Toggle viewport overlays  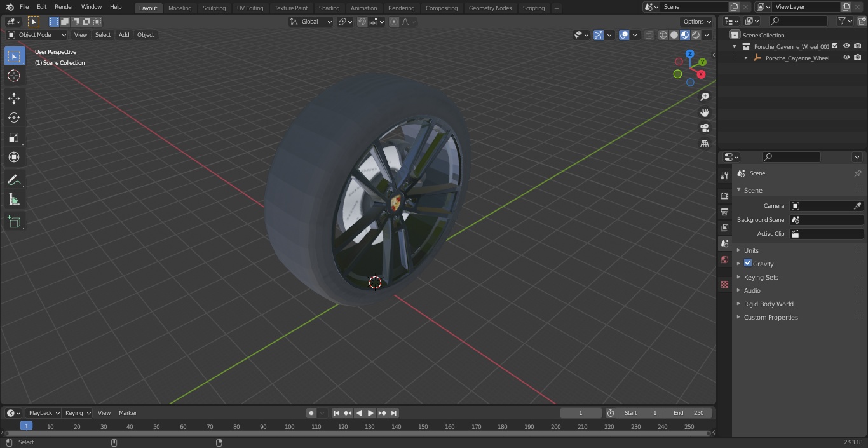coord(624,35)
